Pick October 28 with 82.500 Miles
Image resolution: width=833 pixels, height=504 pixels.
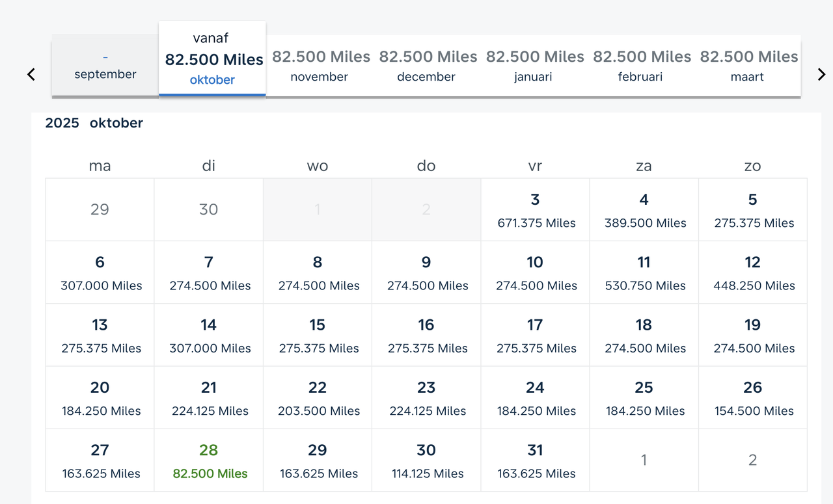coord(209,460)
